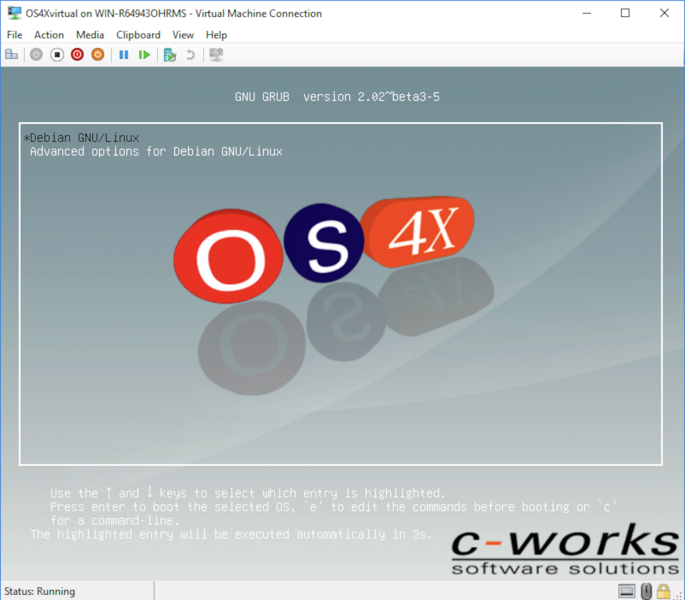The image size is (685, 600).
Task: Open the View menu
Action: pos(183,35)
